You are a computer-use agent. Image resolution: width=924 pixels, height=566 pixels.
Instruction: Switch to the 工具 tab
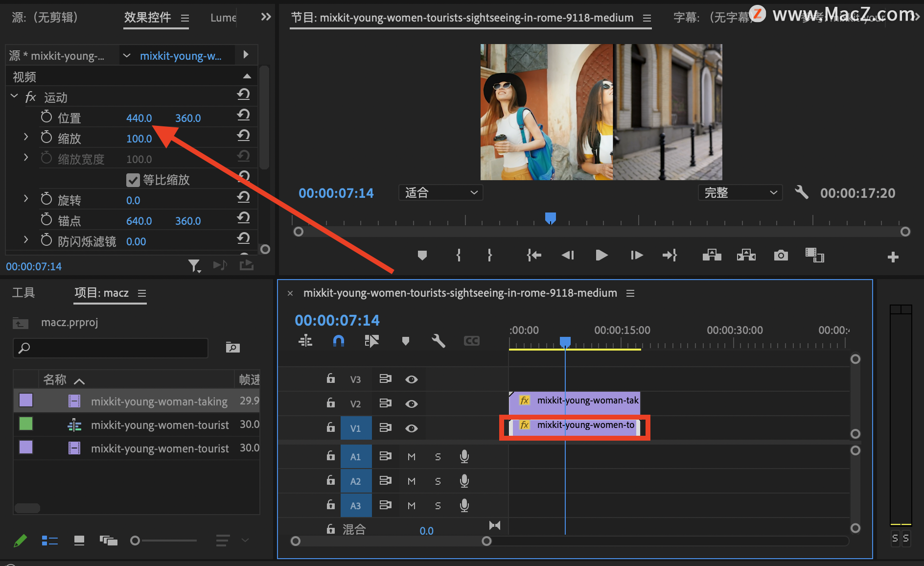(23, 293)
